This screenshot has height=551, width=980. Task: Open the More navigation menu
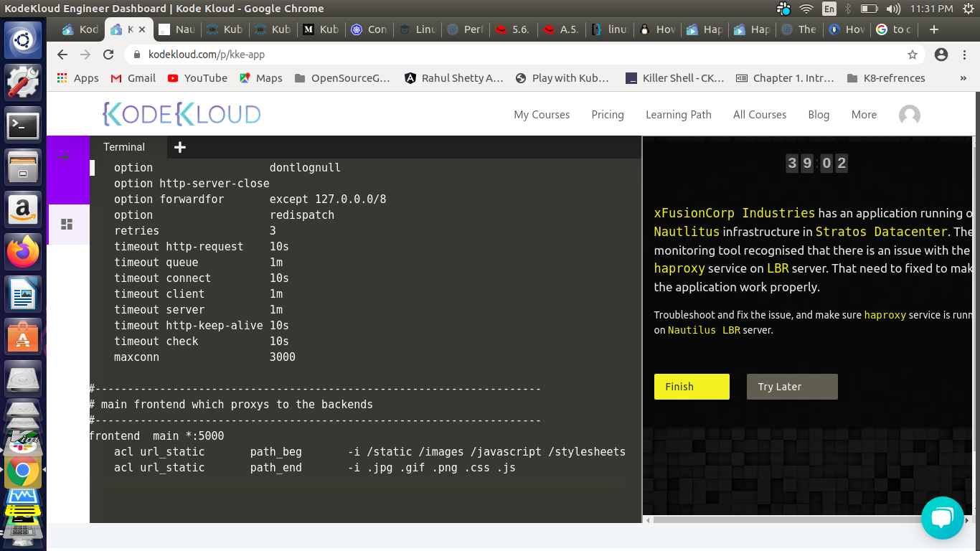[864, 115]
